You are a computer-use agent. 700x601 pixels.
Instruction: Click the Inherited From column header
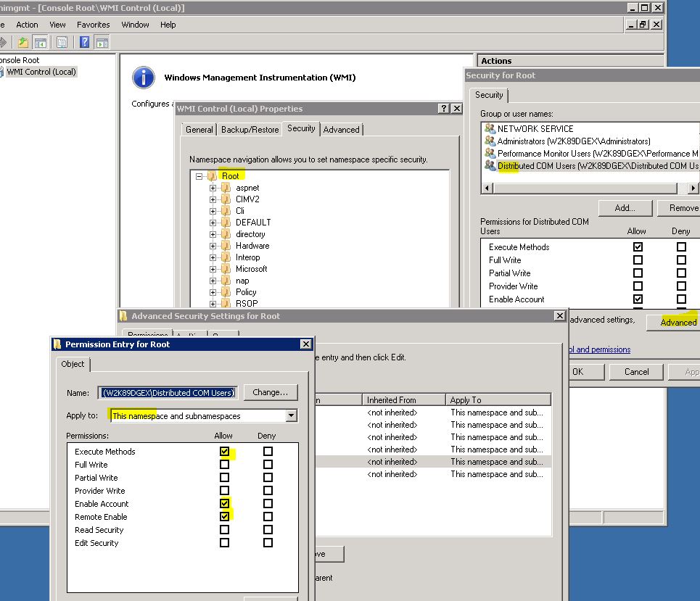tap(403, 399)
